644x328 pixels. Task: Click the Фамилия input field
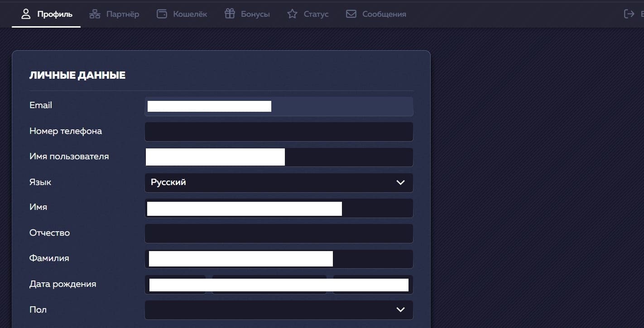point(371,259)
